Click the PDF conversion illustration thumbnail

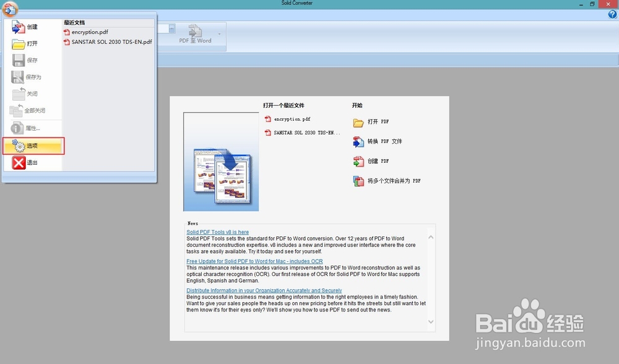(221, 162)
